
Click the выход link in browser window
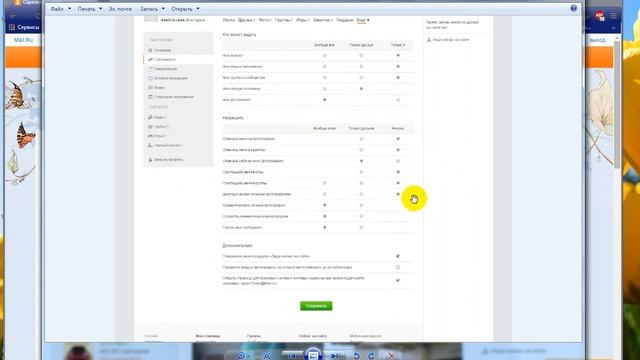coord(597,40)
